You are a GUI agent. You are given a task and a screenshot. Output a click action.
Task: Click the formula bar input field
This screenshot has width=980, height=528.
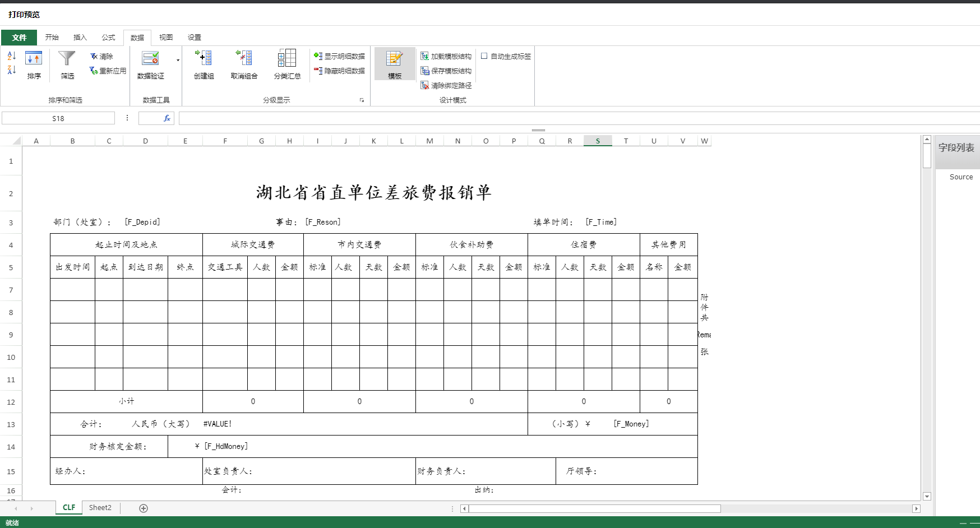(x=579, y=118)
